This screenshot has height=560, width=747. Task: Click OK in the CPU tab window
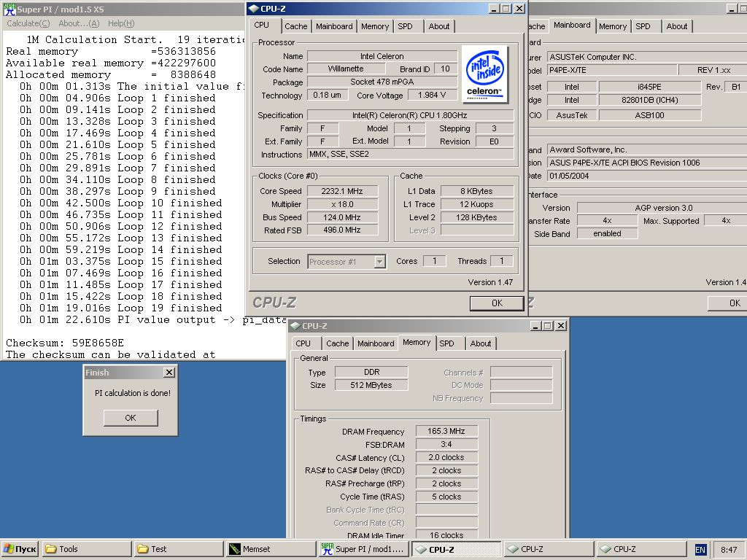[497, 303]
